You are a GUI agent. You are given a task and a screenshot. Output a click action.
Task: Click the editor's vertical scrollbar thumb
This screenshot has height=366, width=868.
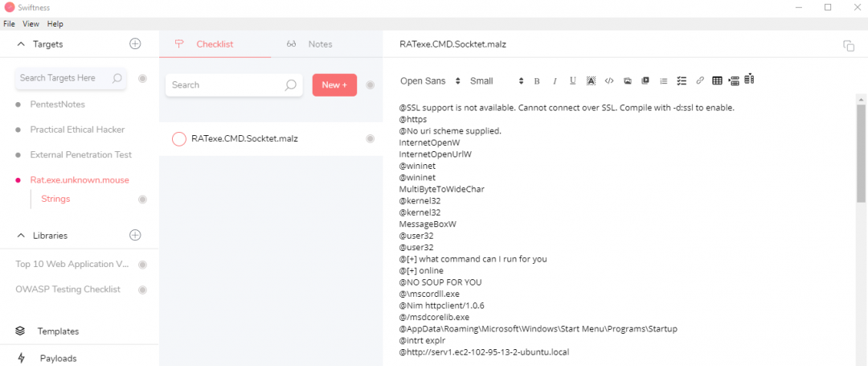(x=861, y=154)
